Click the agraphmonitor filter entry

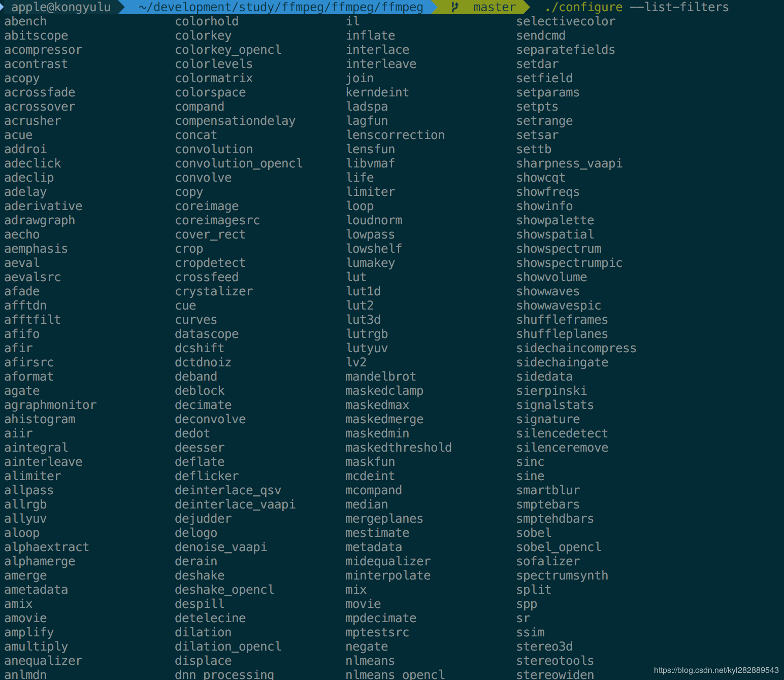50,405
